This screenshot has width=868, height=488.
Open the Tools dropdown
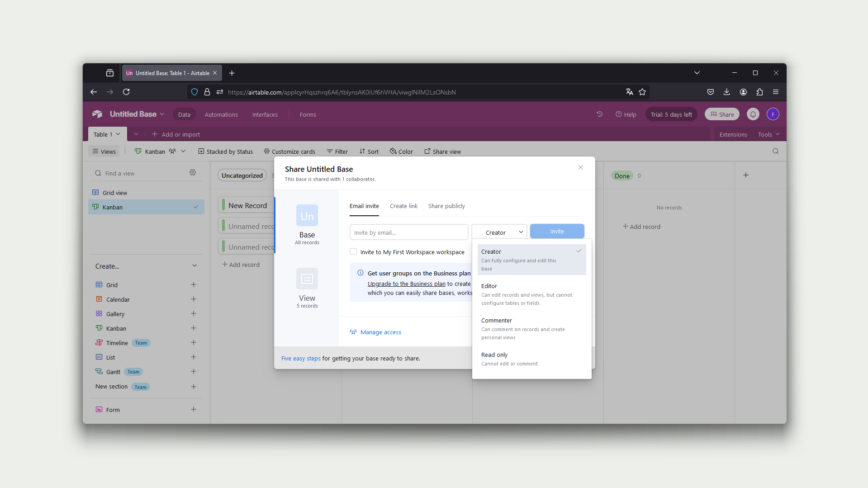(768, 134)
